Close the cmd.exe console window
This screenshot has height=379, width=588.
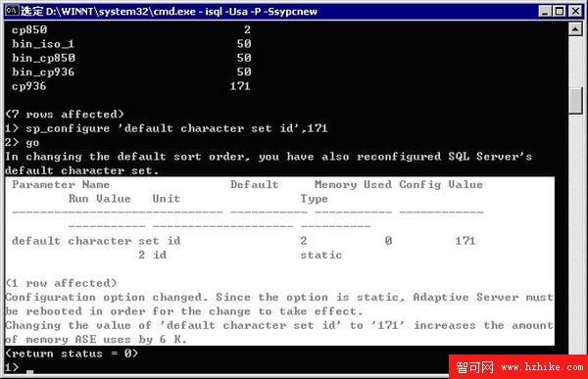pos(575,11)
